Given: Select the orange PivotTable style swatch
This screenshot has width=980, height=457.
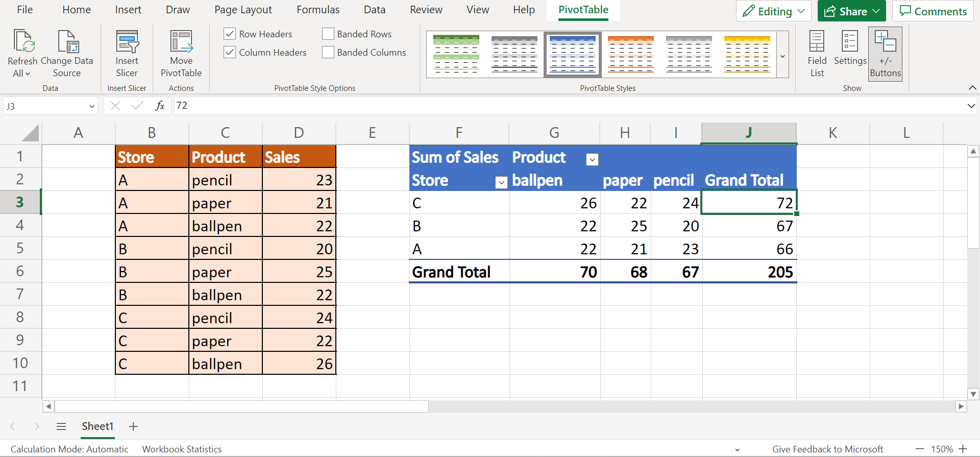Looking at the screenshot, I should [631, 54].
